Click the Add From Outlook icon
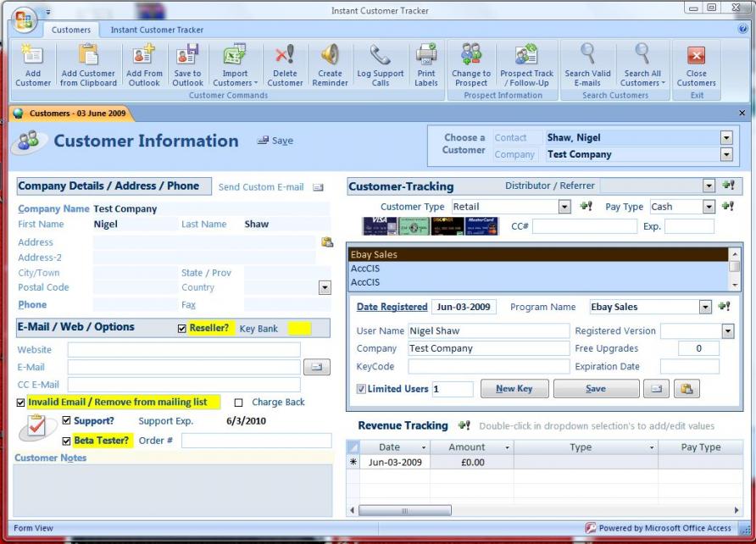The width and height of the screenshot is (756, 544). [144, 54]
